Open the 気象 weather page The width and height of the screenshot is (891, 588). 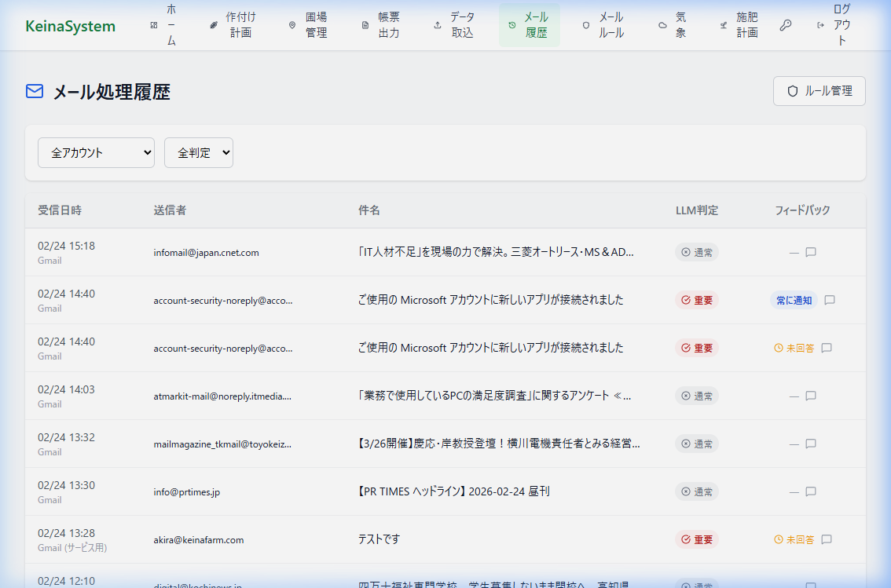pos(673,25)
